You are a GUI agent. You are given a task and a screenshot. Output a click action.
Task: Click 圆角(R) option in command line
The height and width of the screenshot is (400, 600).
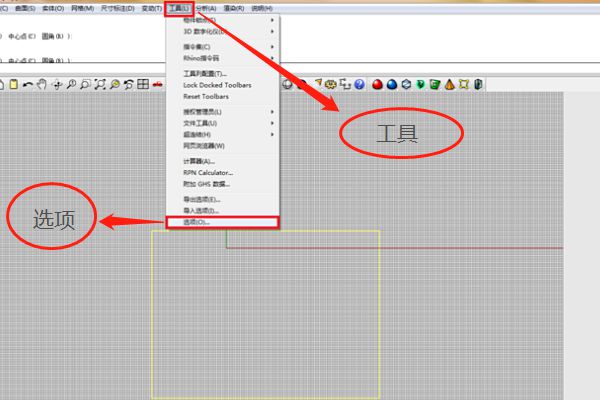pyautogui.click(x=53, y=36)
